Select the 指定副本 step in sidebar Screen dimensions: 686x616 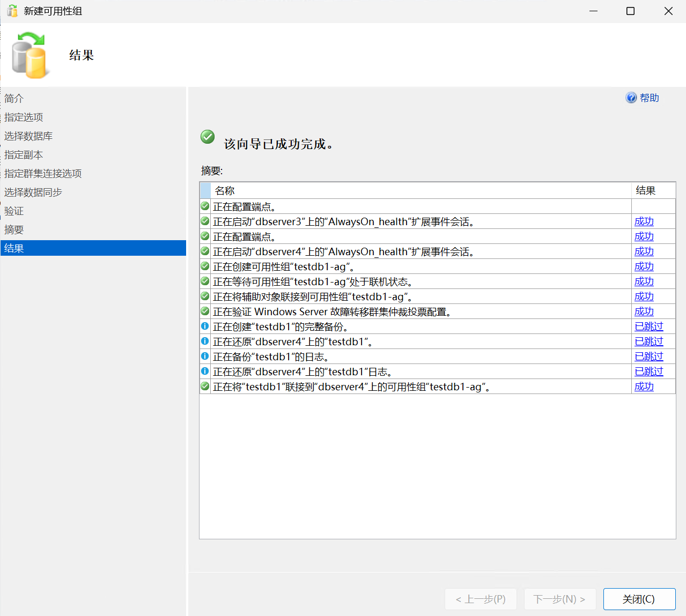pyautogui.click(x=24, y=155)
